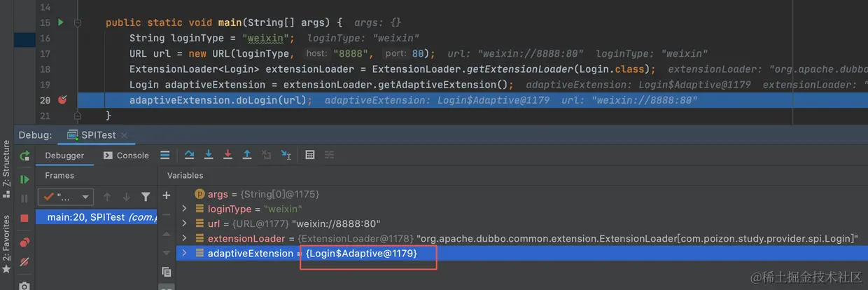Viewport: 868px width, 290px height.
Task: Toggle Mute Breakpoints icon
Action: click(x=24, y=262)
